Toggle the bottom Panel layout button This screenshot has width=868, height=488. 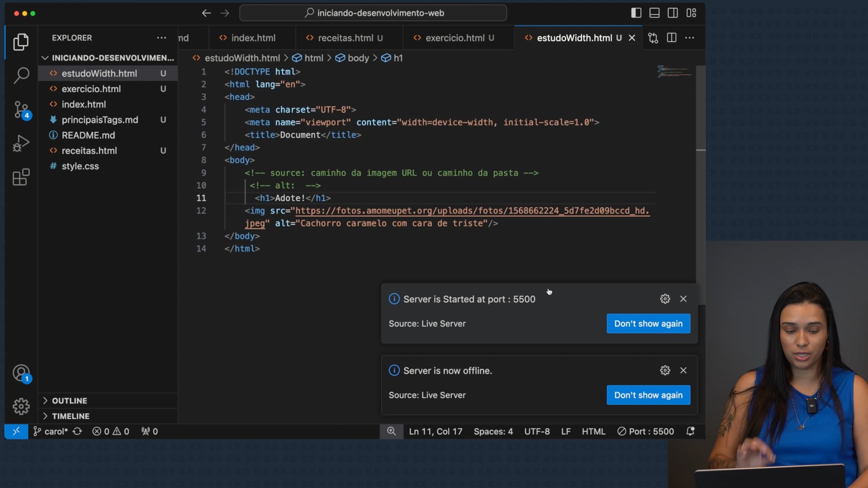coord(654,13)
